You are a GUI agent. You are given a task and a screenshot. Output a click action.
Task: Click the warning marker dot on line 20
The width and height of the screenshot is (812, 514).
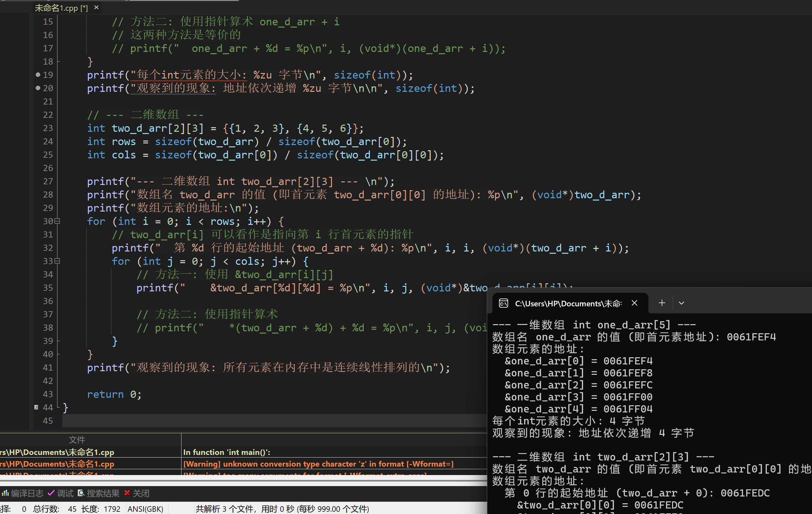[38, 88]
